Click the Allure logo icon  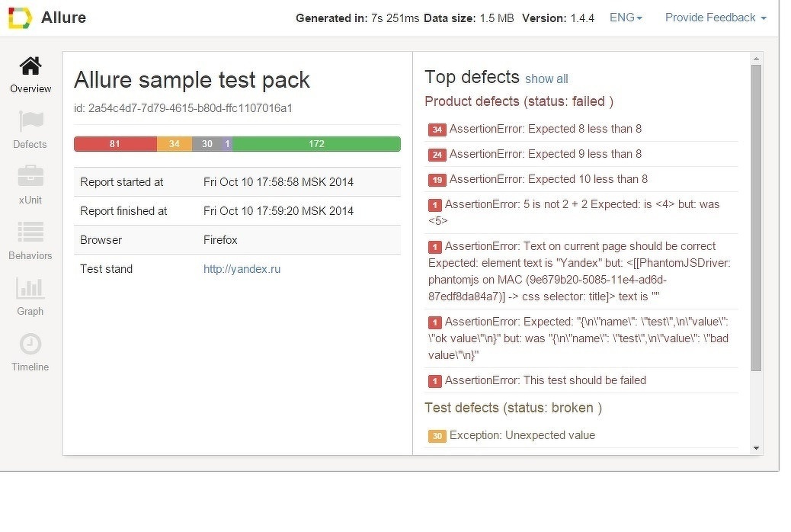pyautogui.click(x=20, y=18)
